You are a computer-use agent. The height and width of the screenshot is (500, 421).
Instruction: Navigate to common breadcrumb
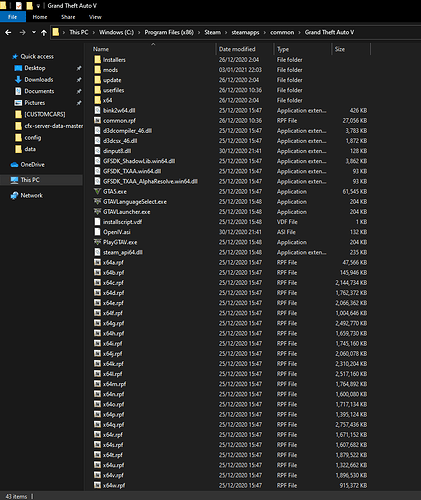[282, 32]
